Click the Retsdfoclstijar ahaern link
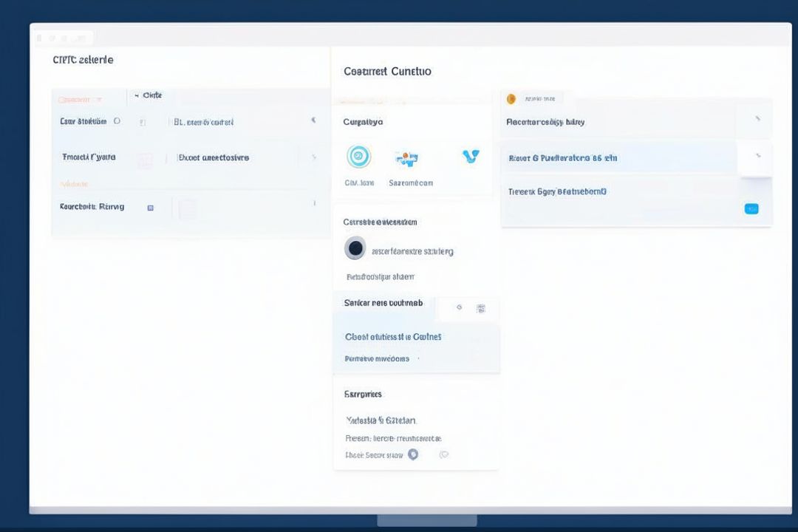The height and width of the screenshot is (532, 798). point(381,277)
